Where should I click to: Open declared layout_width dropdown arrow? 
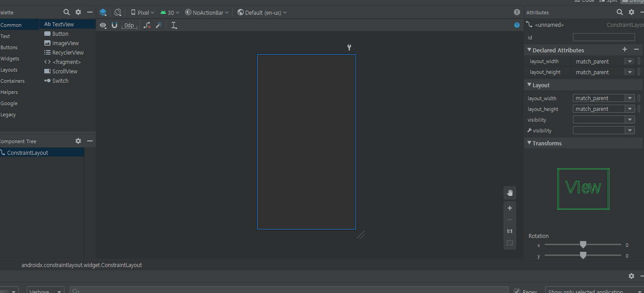click(x=630, y=61)
